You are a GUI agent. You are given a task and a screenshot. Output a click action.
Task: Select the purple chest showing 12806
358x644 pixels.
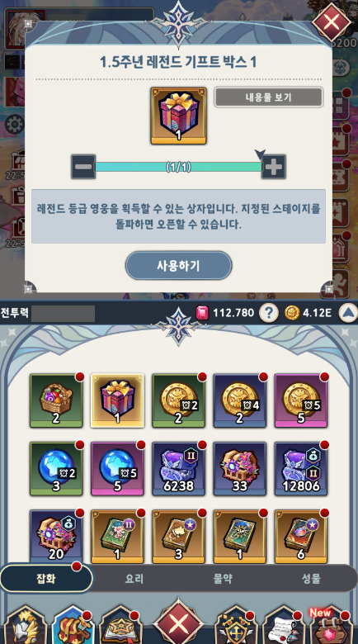[x=301, y=469]
